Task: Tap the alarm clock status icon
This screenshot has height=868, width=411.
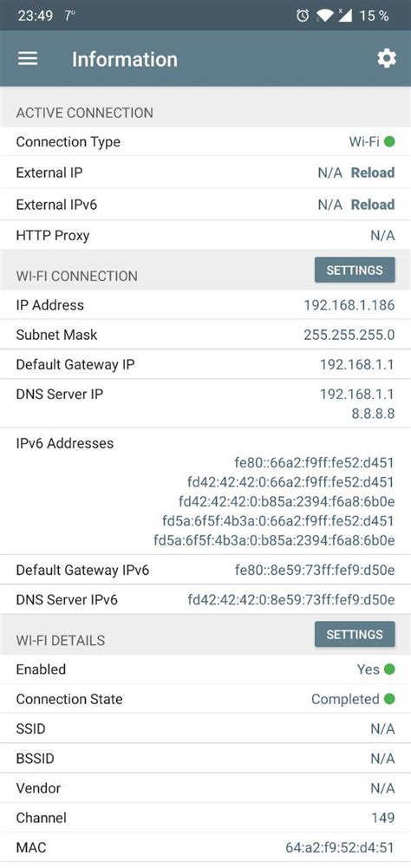Action: coord(303,16)
